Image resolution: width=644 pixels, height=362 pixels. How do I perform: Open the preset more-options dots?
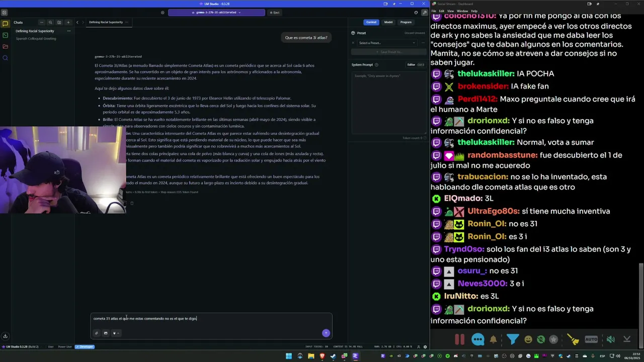click(422, 43)
